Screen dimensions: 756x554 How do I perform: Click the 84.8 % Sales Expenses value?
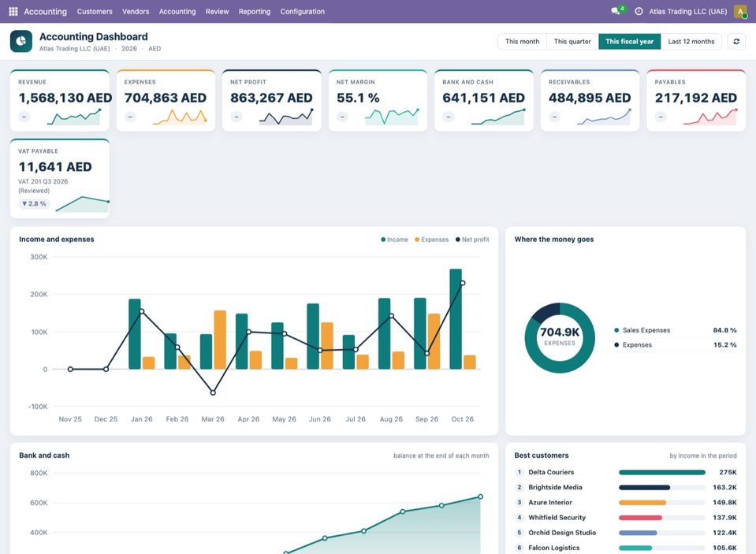[x=724, y=330]
